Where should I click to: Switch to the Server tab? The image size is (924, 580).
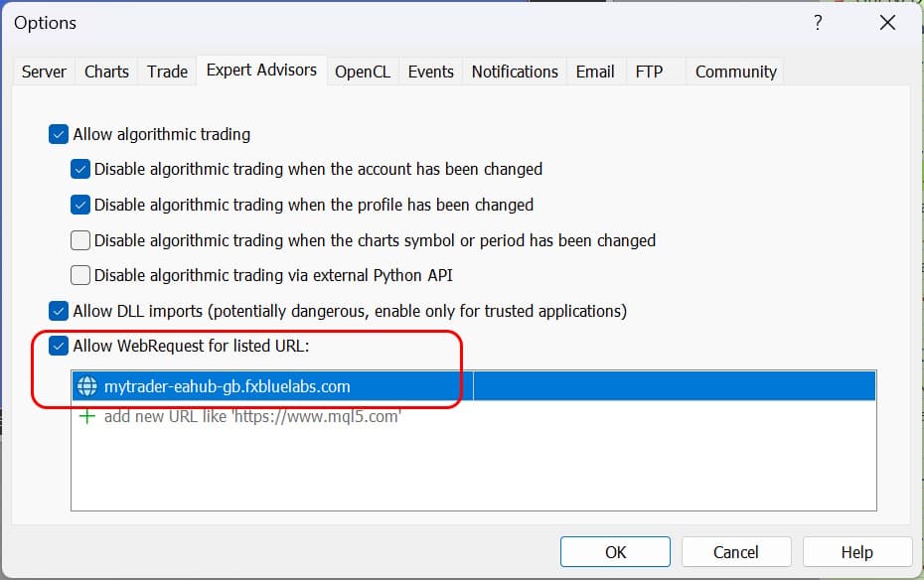44,72
